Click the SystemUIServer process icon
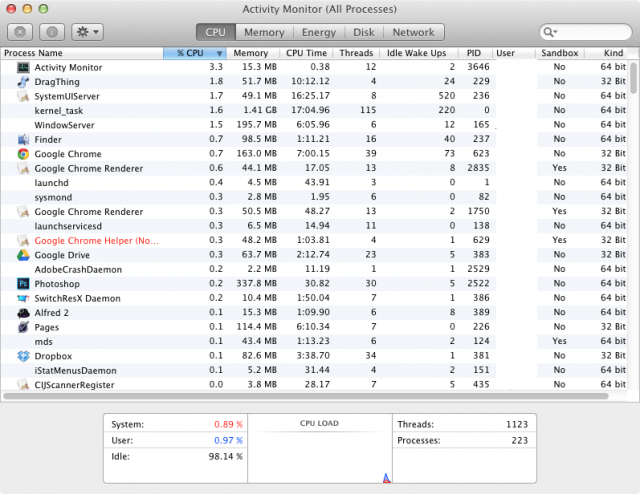This screenshot has height=494, width=640. click(x=23, y=96)
